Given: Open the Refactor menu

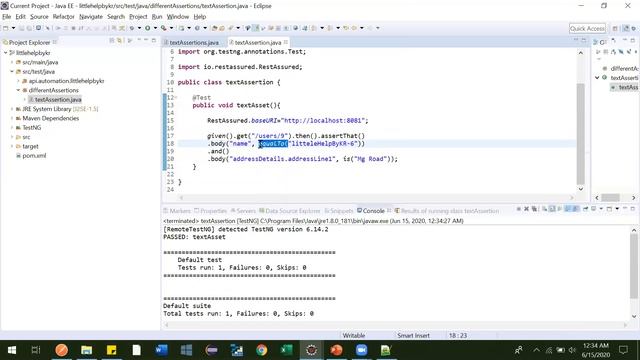Looking at the screenshot, I should 63,17.
